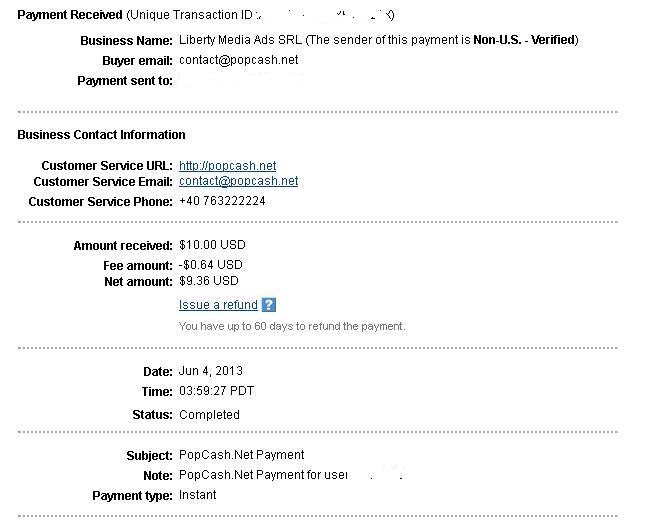The height and width of the screenshot is (523, 651).
Task: Click the PopCash.Net Payment subject text
Action: tap(242, 455)
